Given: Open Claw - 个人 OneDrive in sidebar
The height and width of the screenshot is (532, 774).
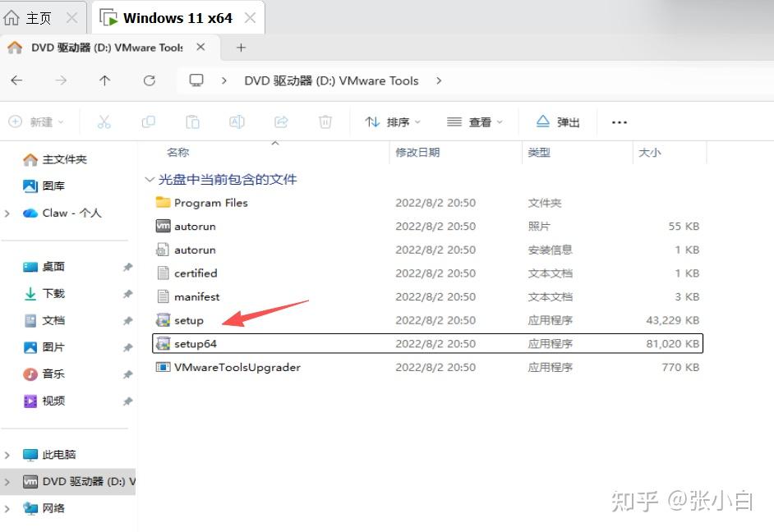Looking at the screenshot, I should 62,213.
